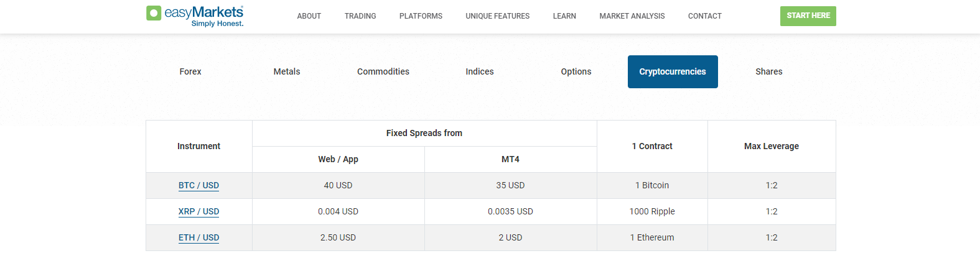
Task: Select the Cryptocurrencies tab
Action: pyautogui.click(x=673, y=71)
